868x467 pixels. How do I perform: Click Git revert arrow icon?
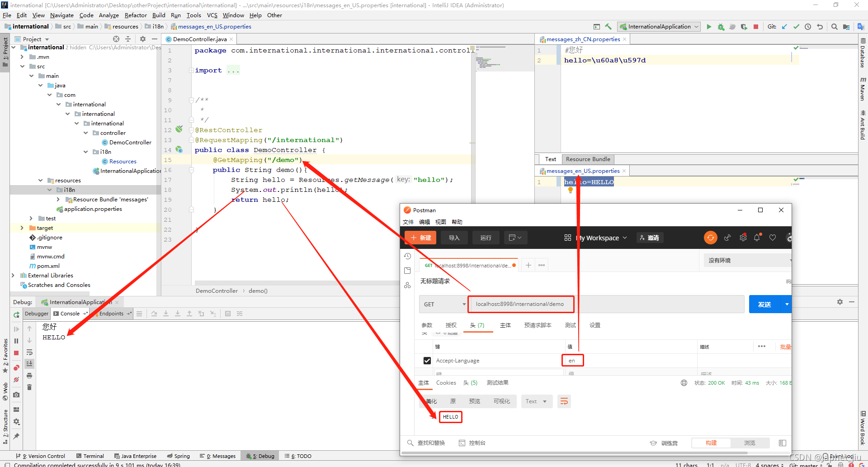pos(820,27)
